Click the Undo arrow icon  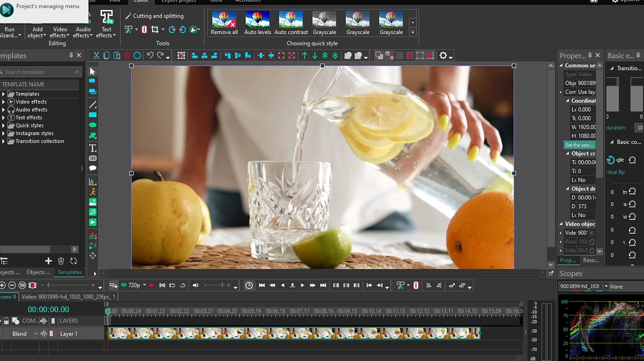[x=150, y=55]
